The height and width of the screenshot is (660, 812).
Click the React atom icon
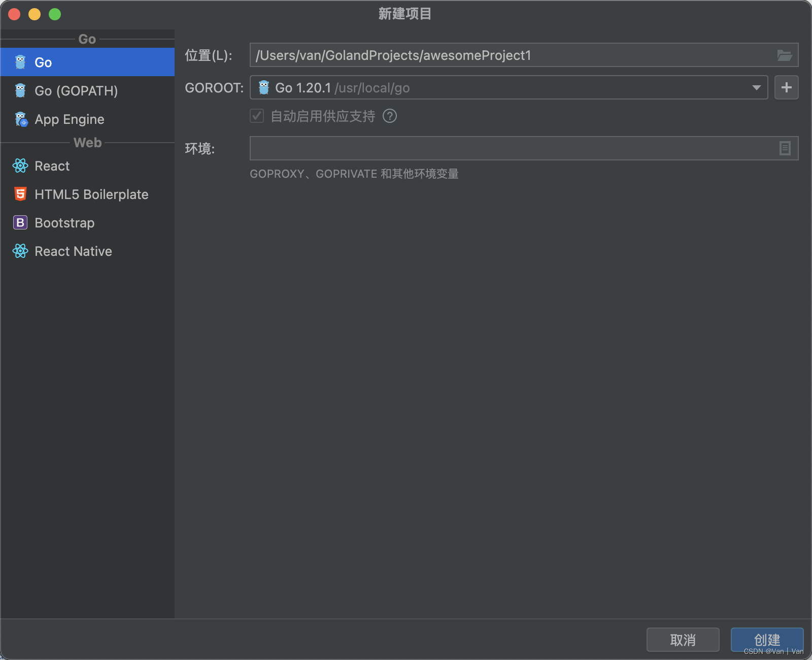tap(20, 166)
